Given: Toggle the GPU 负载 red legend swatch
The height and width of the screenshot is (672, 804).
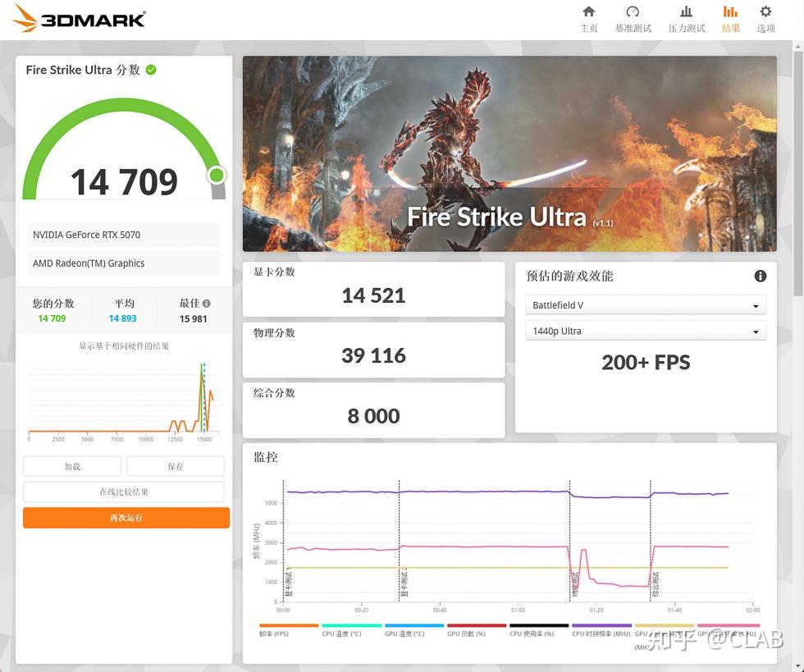Looking at the screenshot, I should (477, 625).
